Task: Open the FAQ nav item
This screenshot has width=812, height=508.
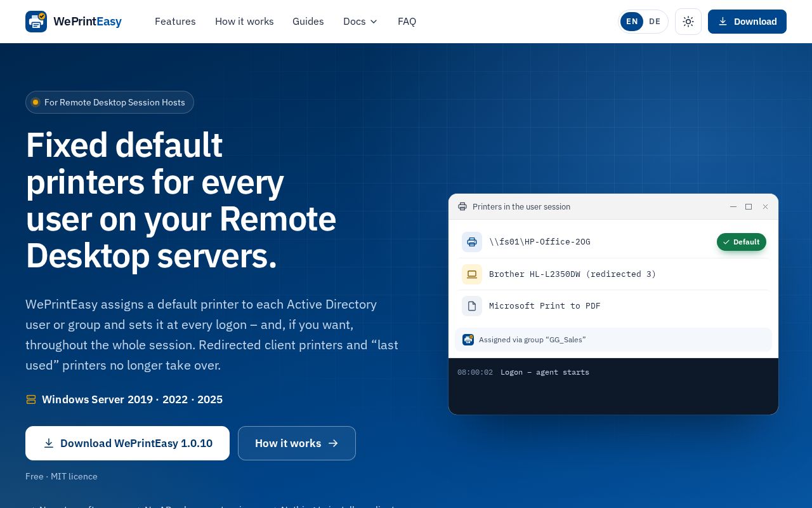Action: click(407, 22)
